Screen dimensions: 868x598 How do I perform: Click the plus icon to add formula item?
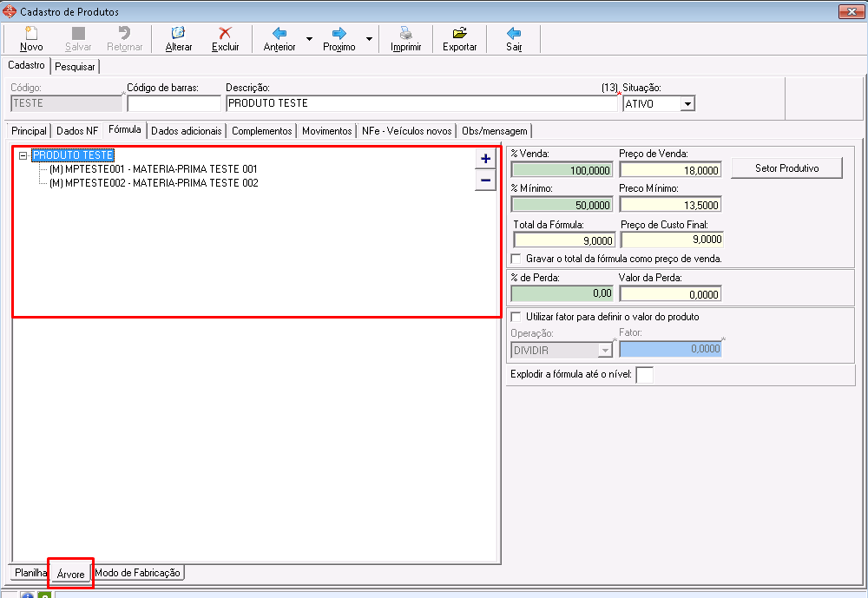click(485, 159)
